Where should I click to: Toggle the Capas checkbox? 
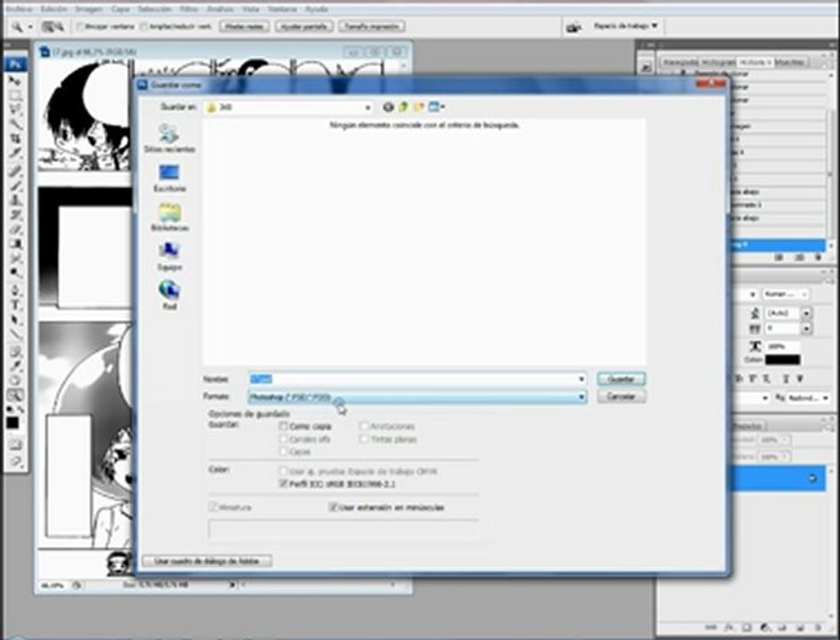pyautogui.click(x=284, y=452)
